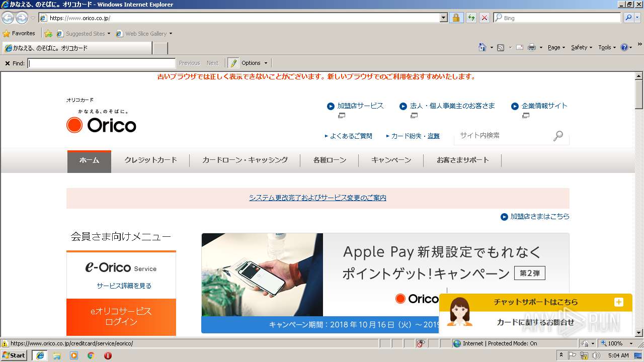Open Home button dropdown arrow
This screenshot has height=362, width=644.
tap(491, 48)
